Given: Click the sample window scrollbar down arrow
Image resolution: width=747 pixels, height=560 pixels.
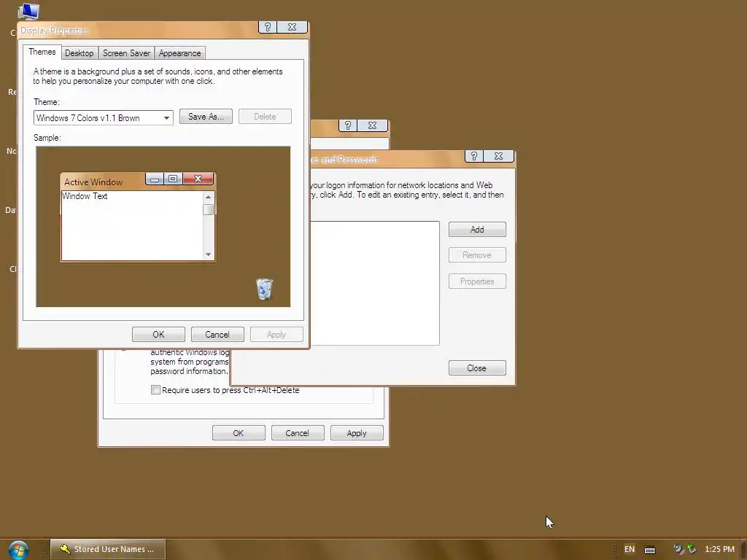Looking at the screenshot, I should click(208, 254).
